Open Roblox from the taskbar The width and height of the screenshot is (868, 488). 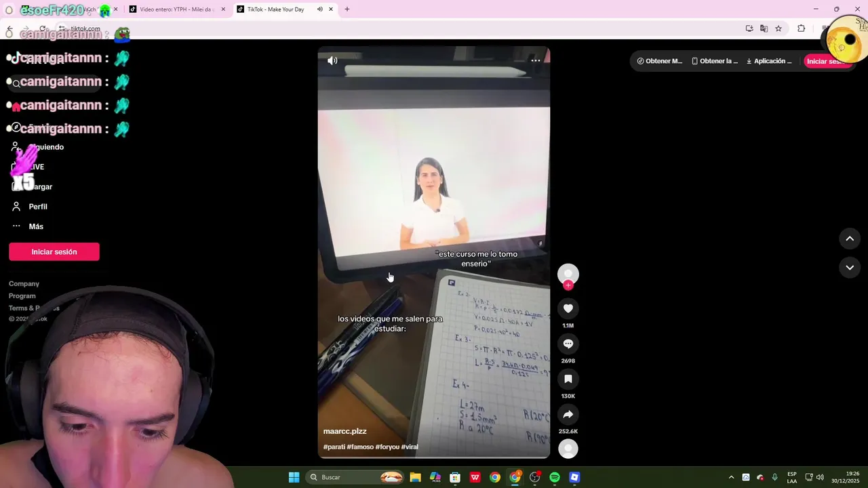click(x=574, y=477)
